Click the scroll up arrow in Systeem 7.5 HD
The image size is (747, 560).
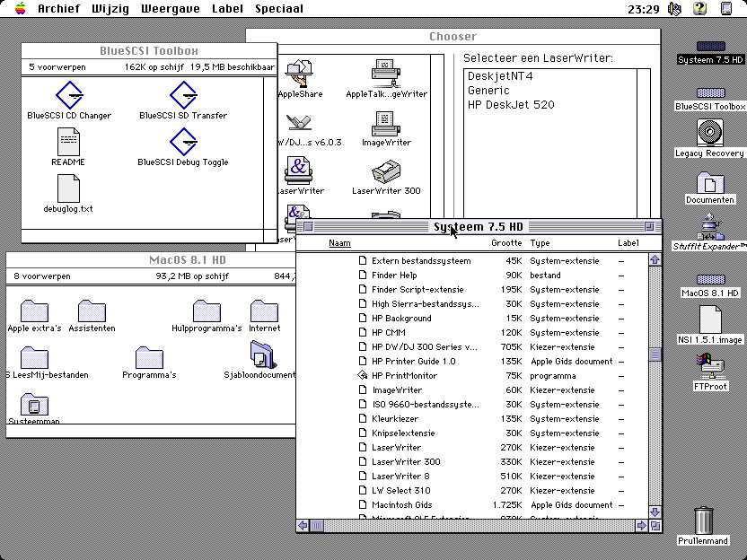click(655, 260)
